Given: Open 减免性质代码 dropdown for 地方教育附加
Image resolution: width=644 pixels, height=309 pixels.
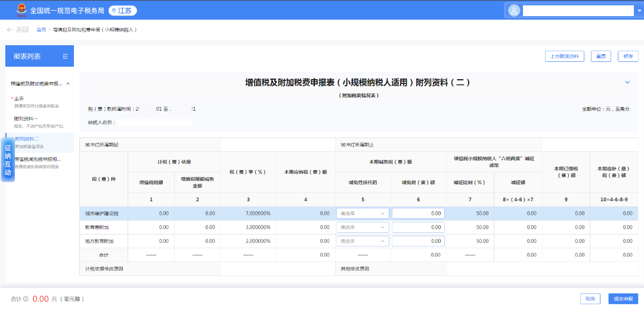Looking at the screenshot, I should [363, 241].
